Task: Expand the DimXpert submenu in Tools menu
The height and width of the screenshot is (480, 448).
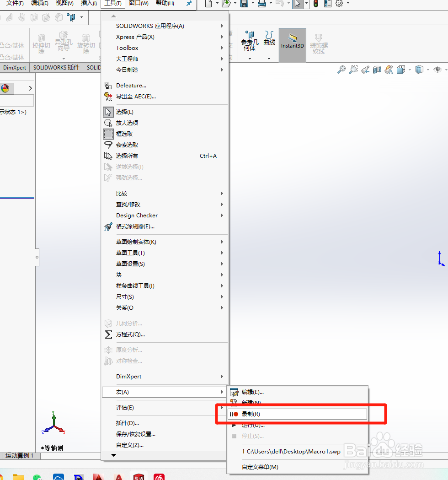Action: click(165, 377)
